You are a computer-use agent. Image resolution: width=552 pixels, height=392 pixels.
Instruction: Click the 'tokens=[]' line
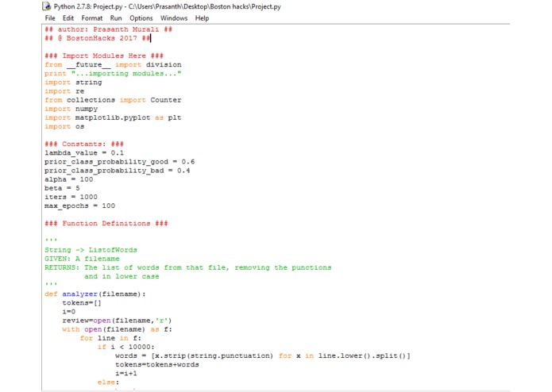[x=82, y=302]
